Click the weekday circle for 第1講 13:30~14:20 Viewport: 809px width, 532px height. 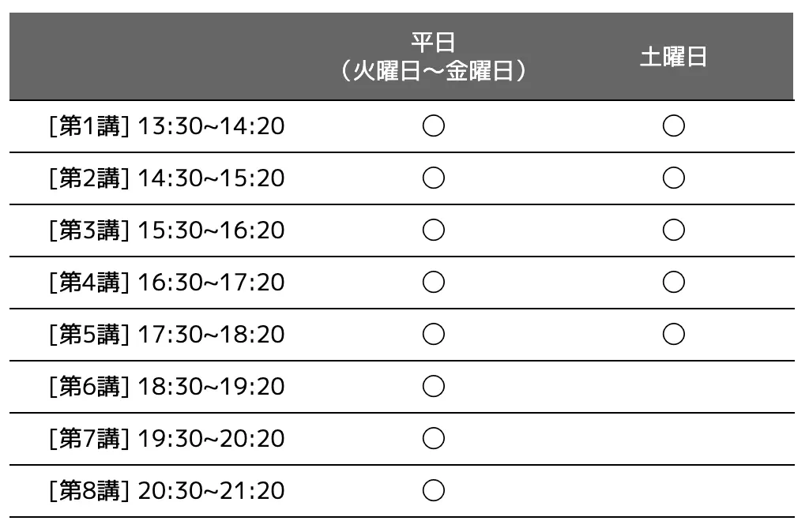click(x=434, y=126)
